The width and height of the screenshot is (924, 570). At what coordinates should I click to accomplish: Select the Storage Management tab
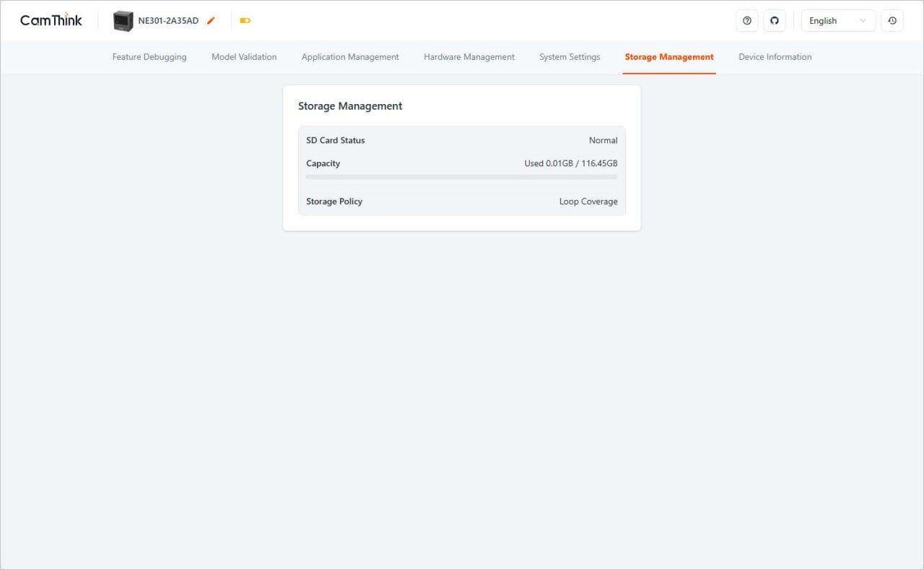tap(669, 57)
